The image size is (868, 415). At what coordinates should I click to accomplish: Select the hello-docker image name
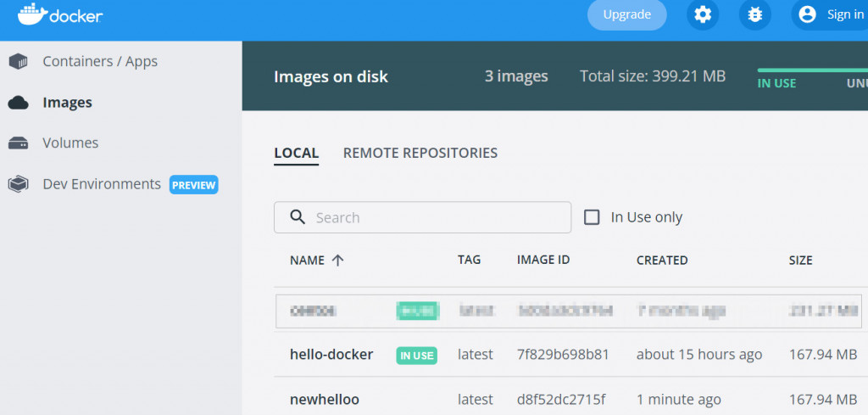coord(331,355)
